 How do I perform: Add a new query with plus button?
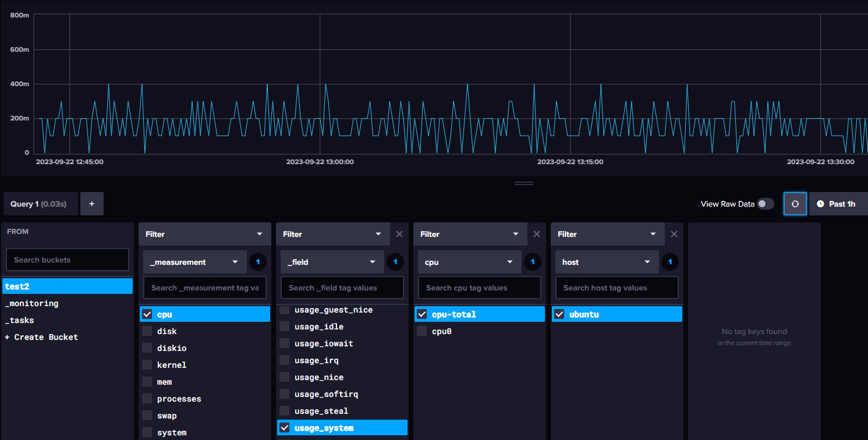click(x=92, y=204)
